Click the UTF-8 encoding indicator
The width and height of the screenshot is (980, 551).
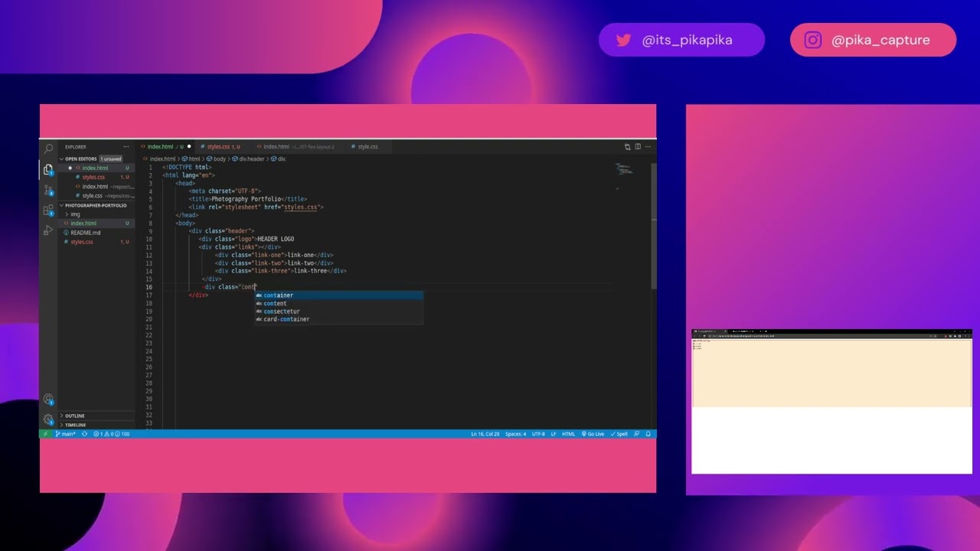(x=538, y=434)
